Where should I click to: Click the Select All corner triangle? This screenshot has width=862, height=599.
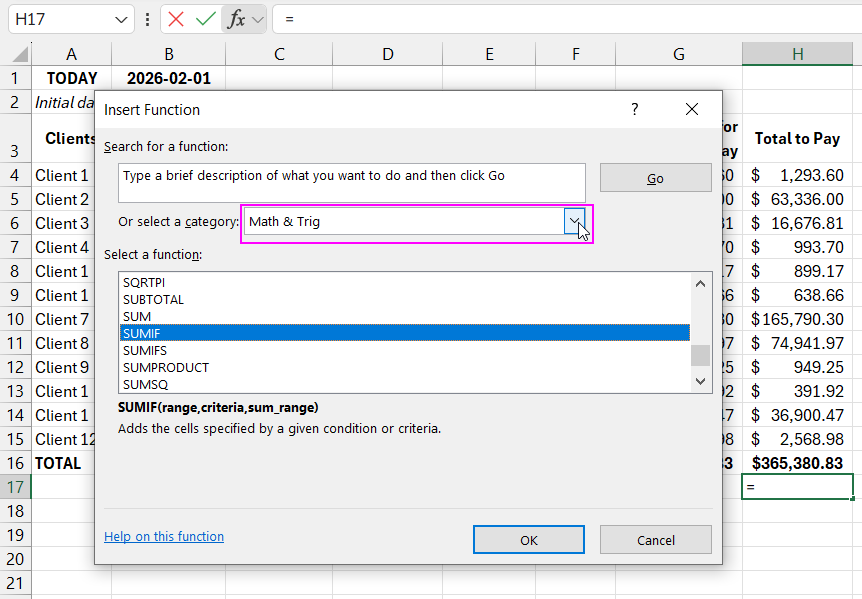[x=16, y=54]
